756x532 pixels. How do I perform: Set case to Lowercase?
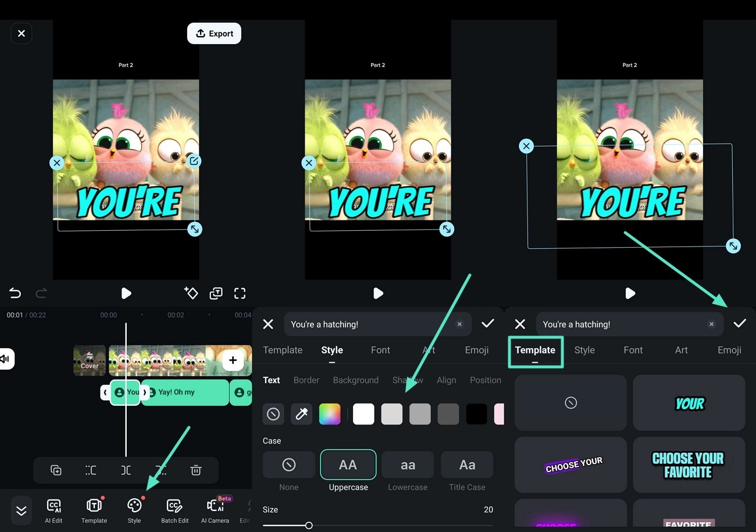(x=408, y=465)
